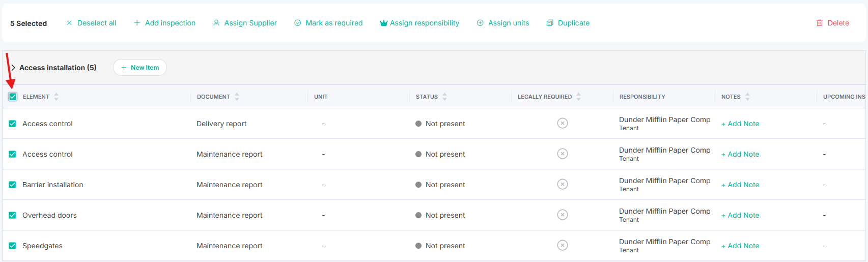Click the Mark as required checkmark icon

(x=298, y=23)
